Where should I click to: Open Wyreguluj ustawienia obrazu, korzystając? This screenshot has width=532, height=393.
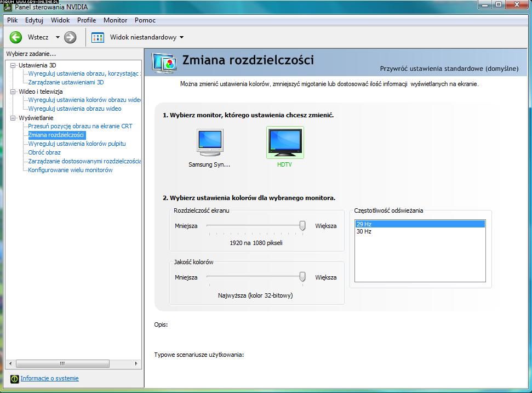point(84,73)
